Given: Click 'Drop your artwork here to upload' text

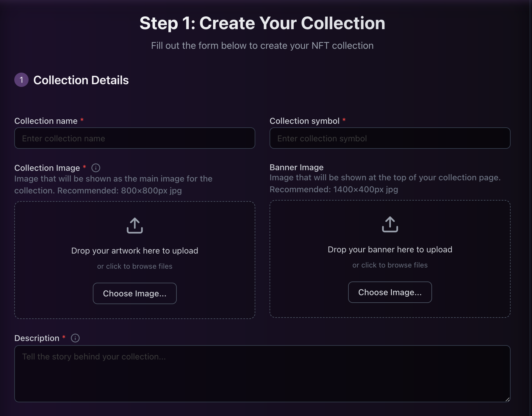Looking at the screenshot, I should (134, 251).
